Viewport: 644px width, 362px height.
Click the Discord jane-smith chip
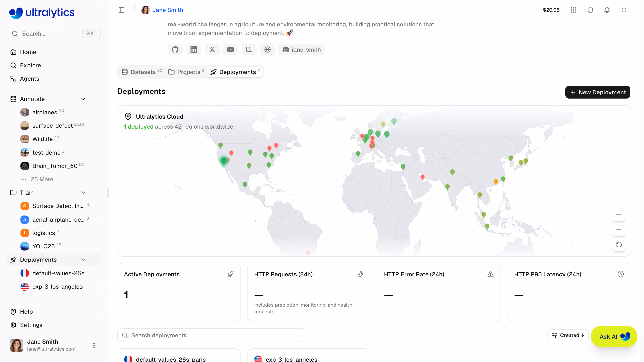(x=302, y=50)
